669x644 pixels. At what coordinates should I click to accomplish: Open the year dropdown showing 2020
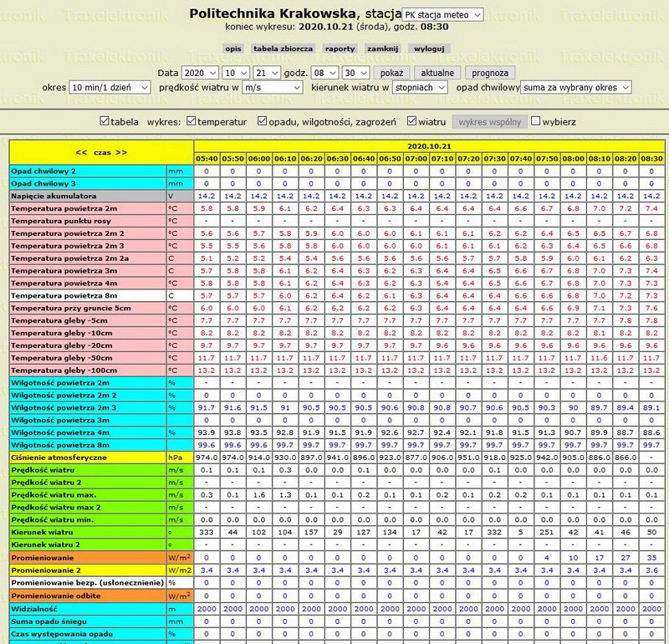click(200, 73)
